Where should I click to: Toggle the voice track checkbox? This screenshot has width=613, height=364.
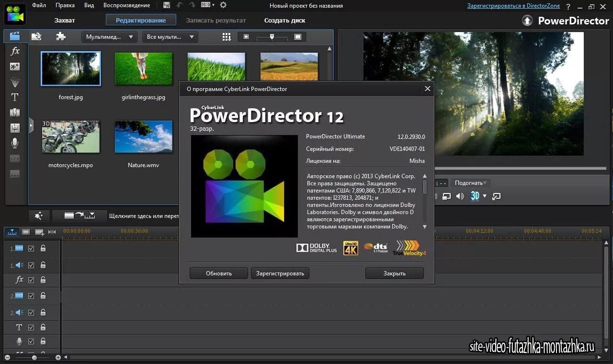tap(31, 341)
